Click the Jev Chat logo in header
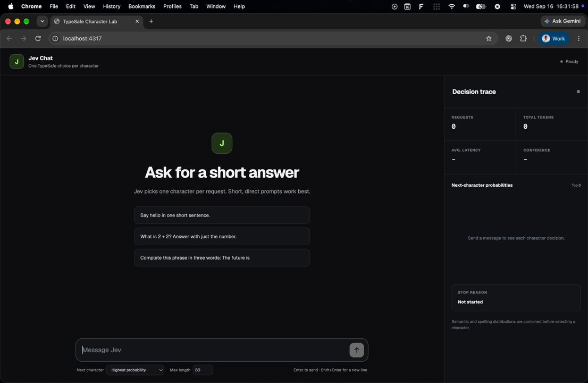 click(x=16, y=62)
